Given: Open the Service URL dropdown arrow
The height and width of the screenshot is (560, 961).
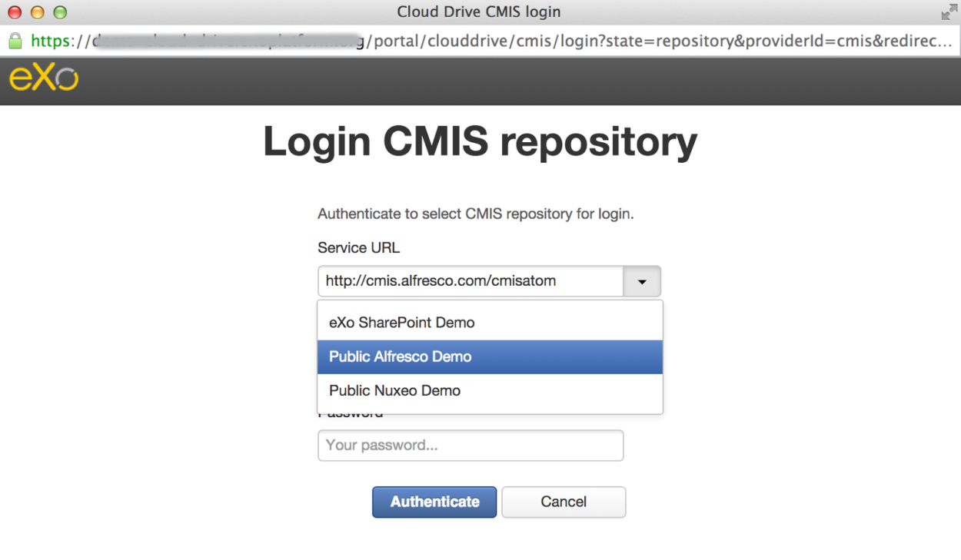Looking at the screenshot, I should [642, 281].
